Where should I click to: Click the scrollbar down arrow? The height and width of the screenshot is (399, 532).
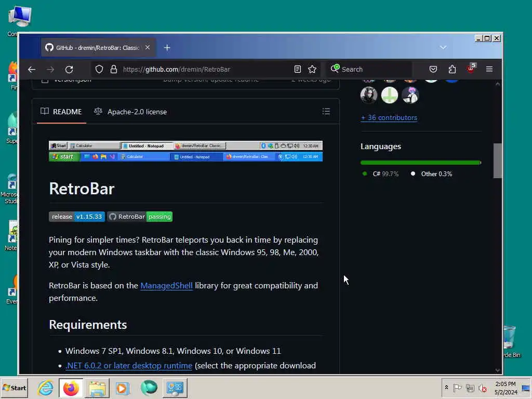pos(497,370)
